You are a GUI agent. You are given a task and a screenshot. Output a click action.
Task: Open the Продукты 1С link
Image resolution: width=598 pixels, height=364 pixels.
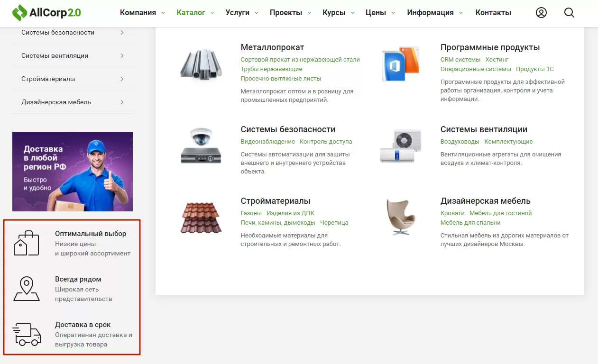point(535,69)
